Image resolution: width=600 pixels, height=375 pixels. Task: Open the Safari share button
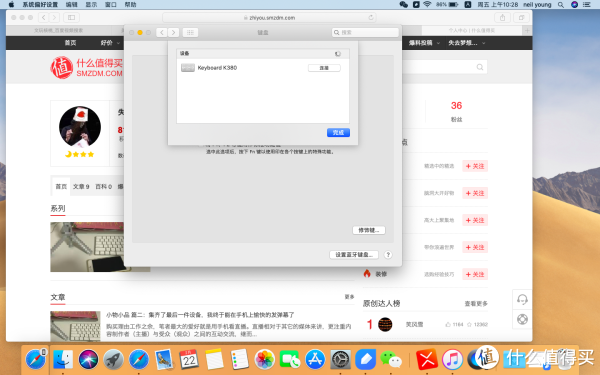502,18
